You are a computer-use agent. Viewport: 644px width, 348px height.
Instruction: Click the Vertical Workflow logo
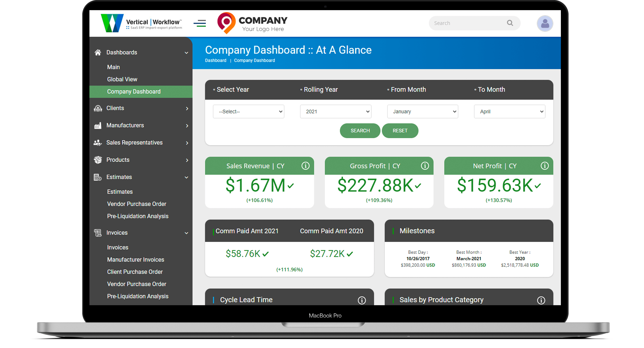(x=141, y=23)
